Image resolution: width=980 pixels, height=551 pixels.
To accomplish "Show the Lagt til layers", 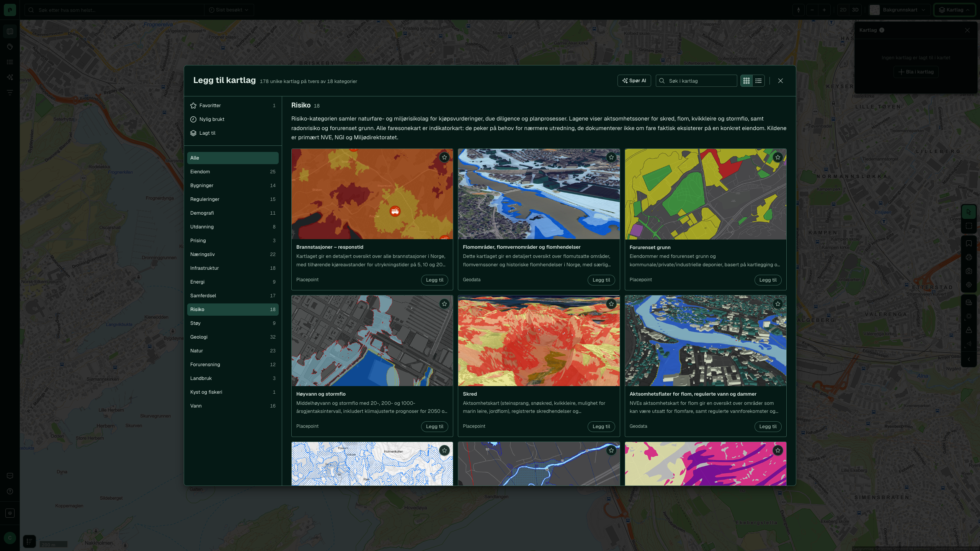I will [x=233, y=133].
